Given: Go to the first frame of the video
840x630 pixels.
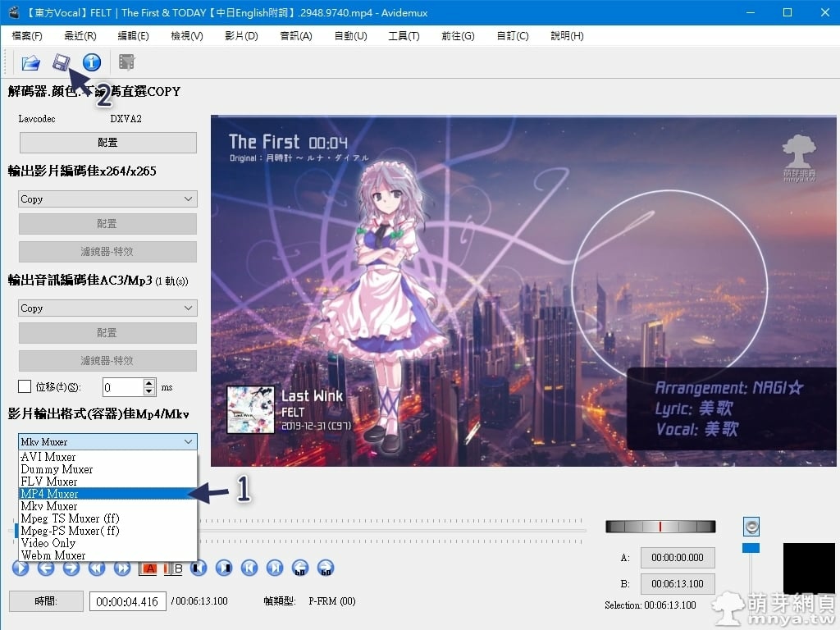Looking at the screenshot, I should click(249, 568).
